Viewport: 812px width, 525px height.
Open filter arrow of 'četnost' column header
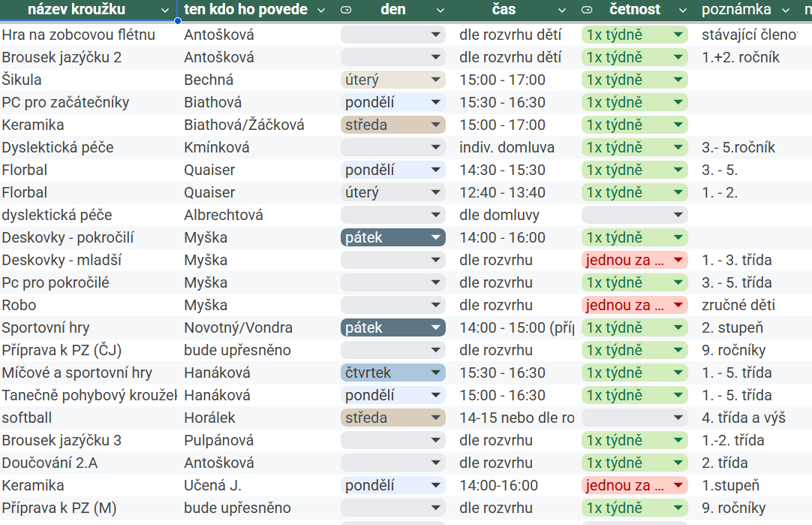tap(682, 10)
